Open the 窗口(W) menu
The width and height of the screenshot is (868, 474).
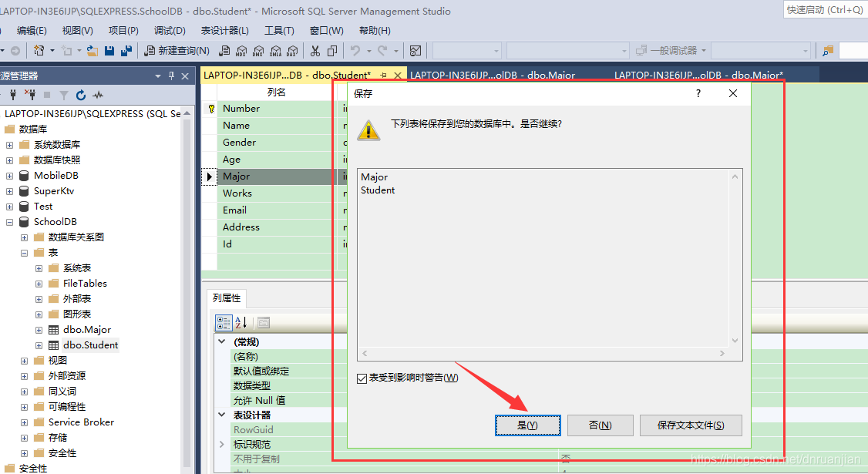coord(327,31)
